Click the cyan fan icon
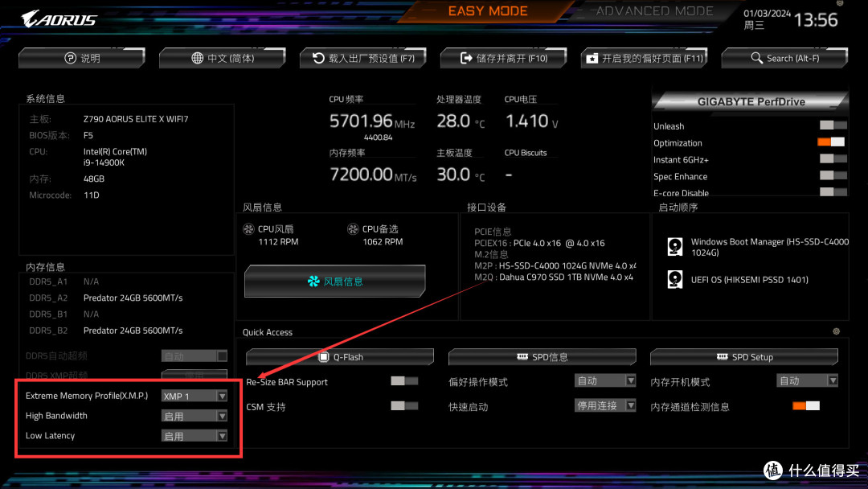868x489 pixels. click(x=314, y=281)
